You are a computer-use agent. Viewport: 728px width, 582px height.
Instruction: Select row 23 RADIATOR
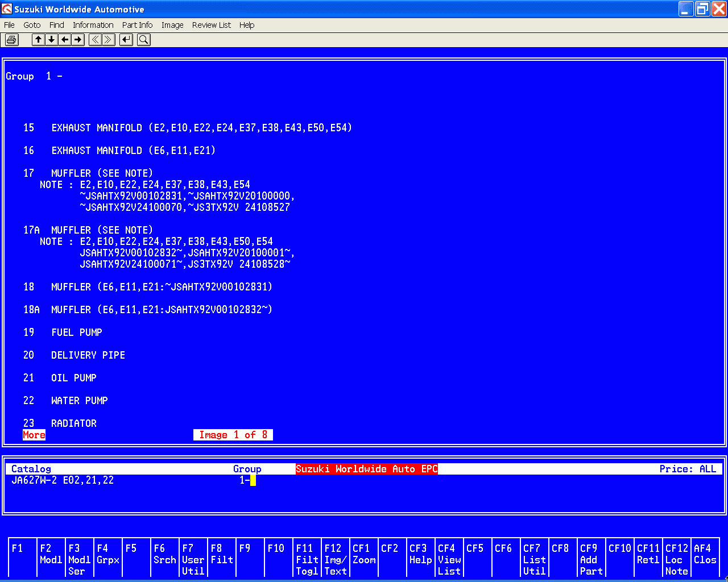60,423
